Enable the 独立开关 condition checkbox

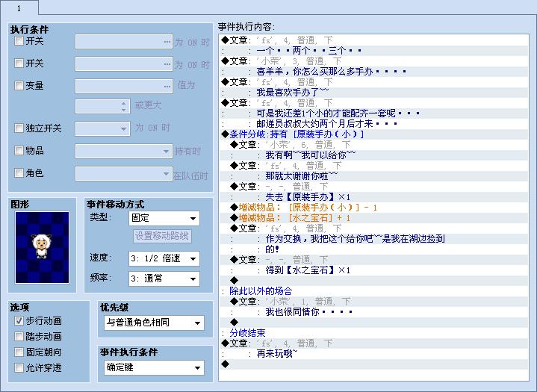(19, 128)
